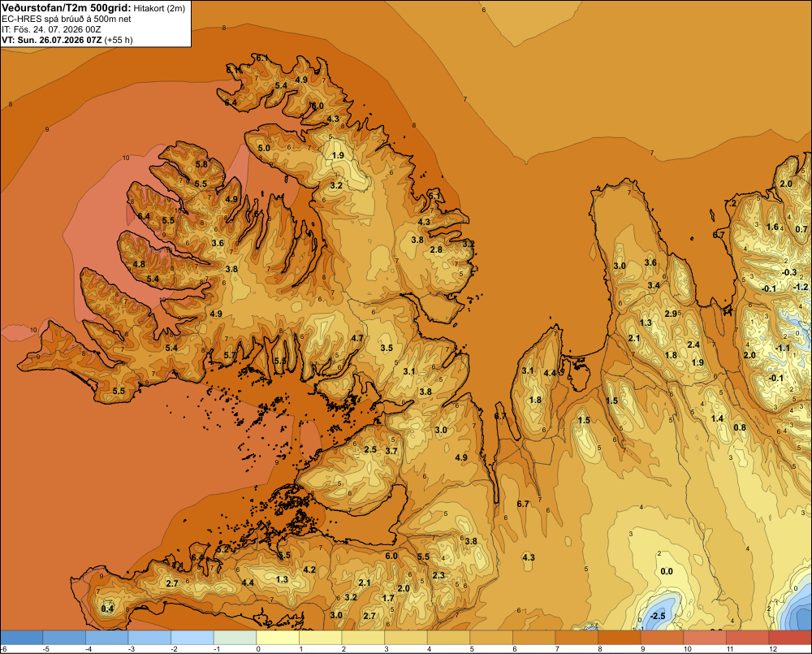
Task: Click the '0.8' temperature value
Action: click(740, 427)
